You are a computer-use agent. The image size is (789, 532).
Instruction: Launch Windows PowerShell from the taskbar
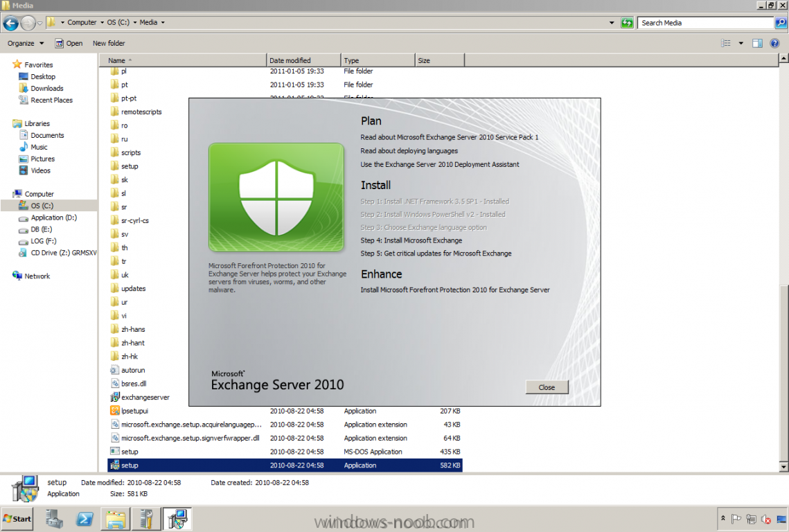(x=85, y=519)
